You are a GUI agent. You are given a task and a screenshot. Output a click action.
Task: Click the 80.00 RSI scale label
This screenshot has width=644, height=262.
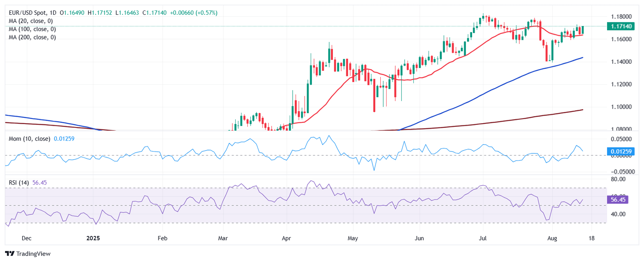tap(618, 179)
